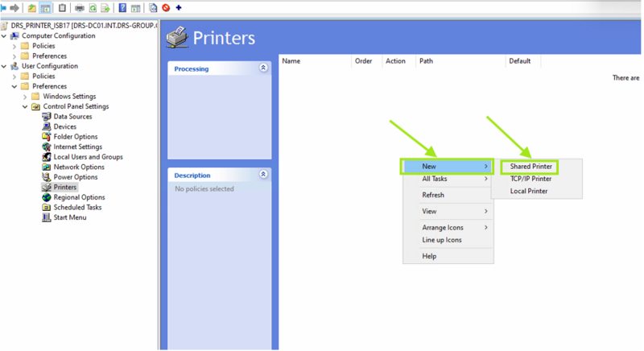Pick Local Printer from the submenu

(528, 191)
